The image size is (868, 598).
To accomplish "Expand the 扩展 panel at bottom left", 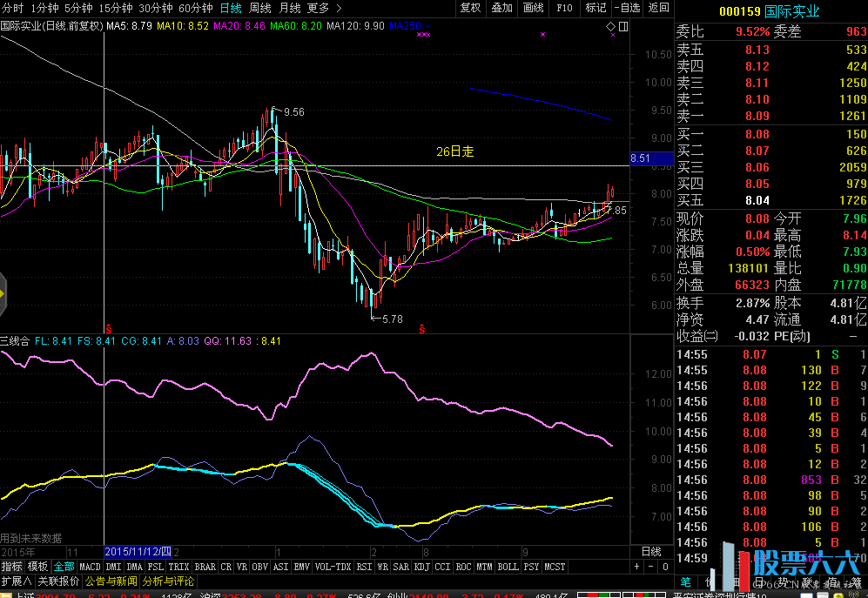I will tap(16, 581).
